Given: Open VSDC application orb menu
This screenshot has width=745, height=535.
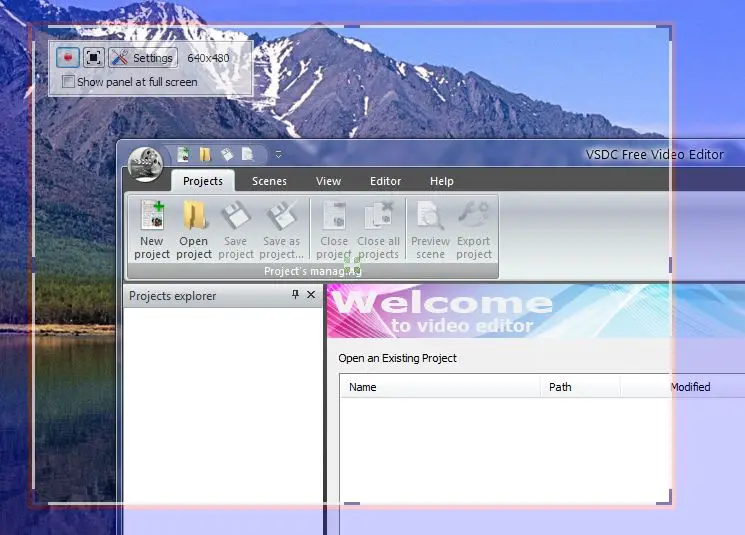Looking at the screenshot, I should (x=145, y=164).
